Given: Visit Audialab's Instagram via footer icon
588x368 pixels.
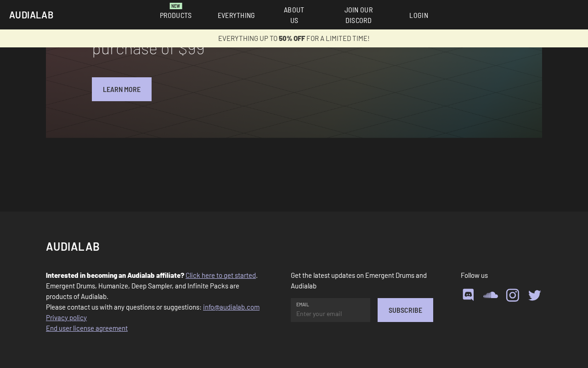Looking at the screenshot, I should click(x=513, y=295).
